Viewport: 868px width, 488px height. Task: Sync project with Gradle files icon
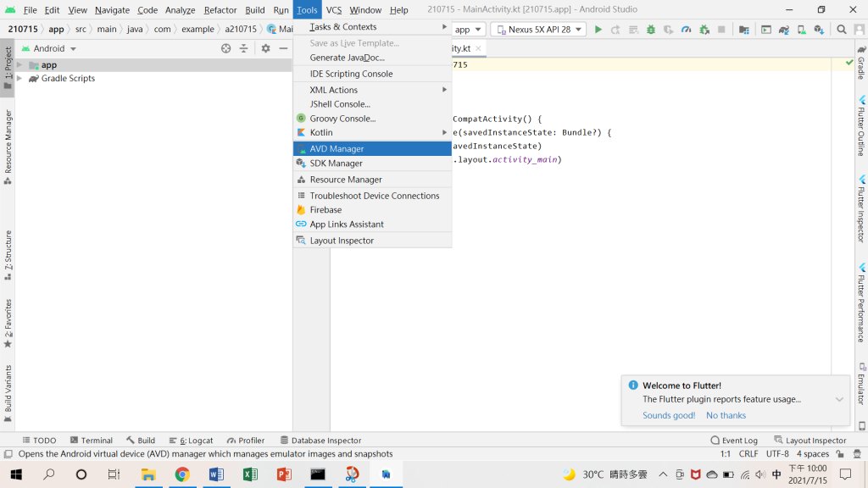[784, 30]
